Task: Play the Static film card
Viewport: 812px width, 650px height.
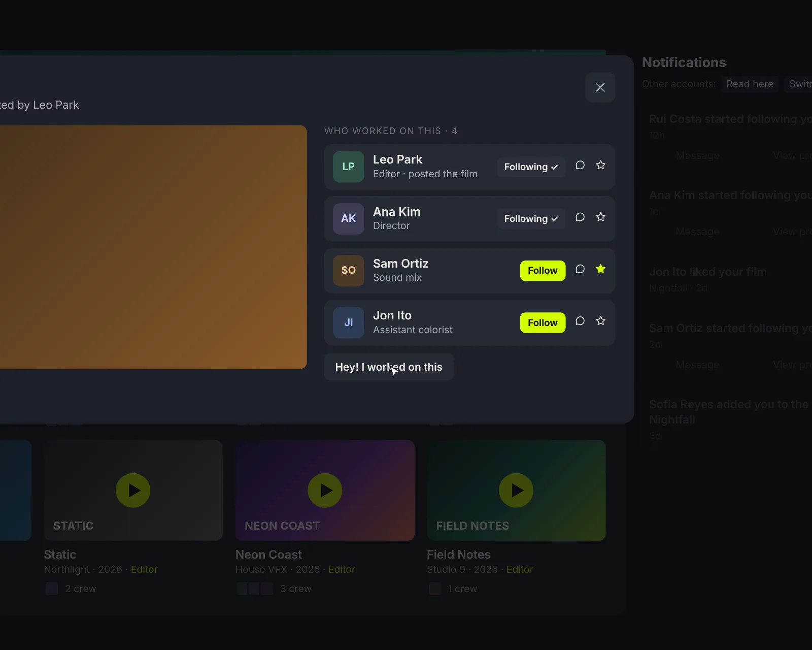Action: (133, 491)
